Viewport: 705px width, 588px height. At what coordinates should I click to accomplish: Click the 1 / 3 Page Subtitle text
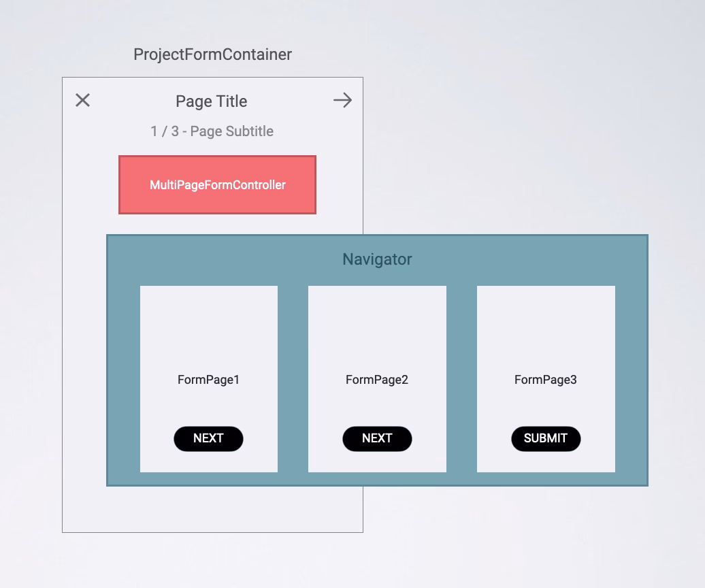(x=212, y=131)
